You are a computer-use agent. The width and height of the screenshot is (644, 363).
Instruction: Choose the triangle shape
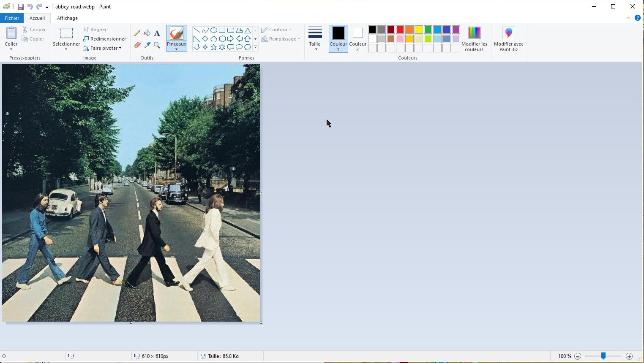click(x=248, y=30)
